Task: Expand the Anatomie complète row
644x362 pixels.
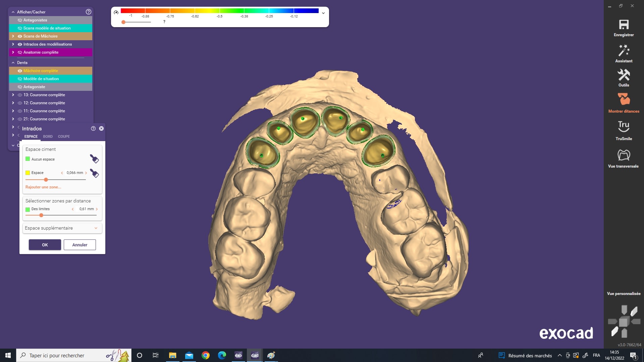Action: point(13,52)
